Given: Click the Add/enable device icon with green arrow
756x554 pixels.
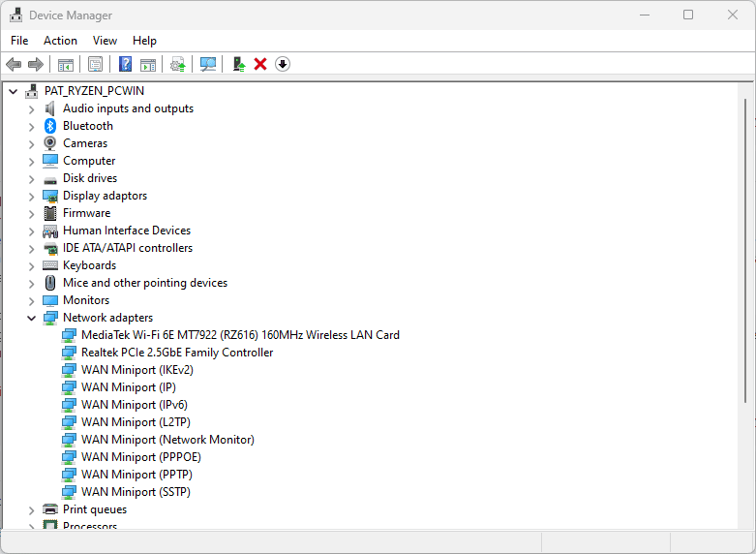Looking at the screenshot, I should [x=239, y=64].
